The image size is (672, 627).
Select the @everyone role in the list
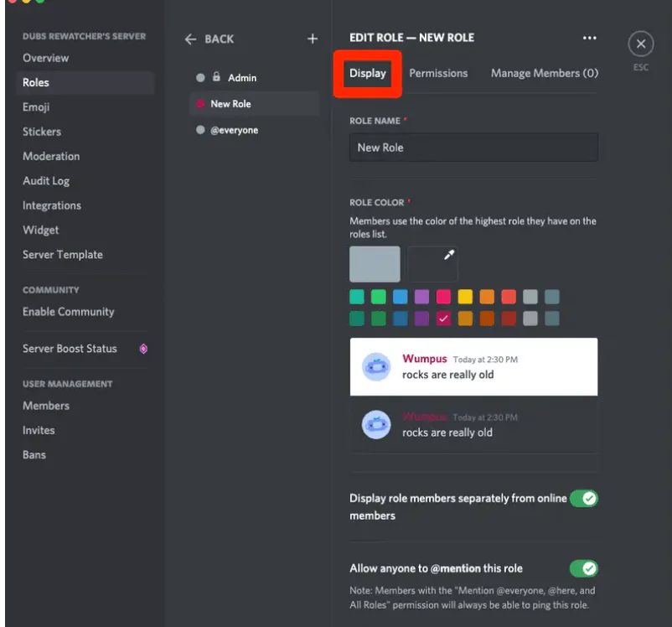click(x=235, y=130)
